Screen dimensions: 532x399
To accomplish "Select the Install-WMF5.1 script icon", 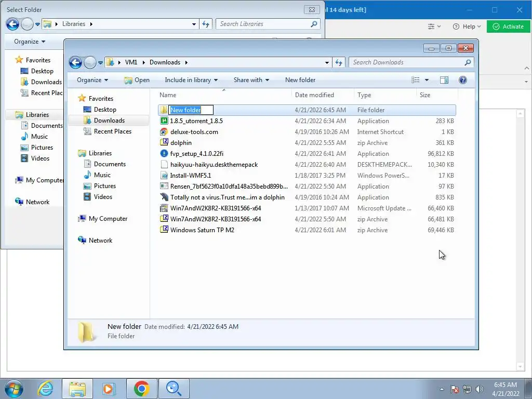I will point(164,176).
